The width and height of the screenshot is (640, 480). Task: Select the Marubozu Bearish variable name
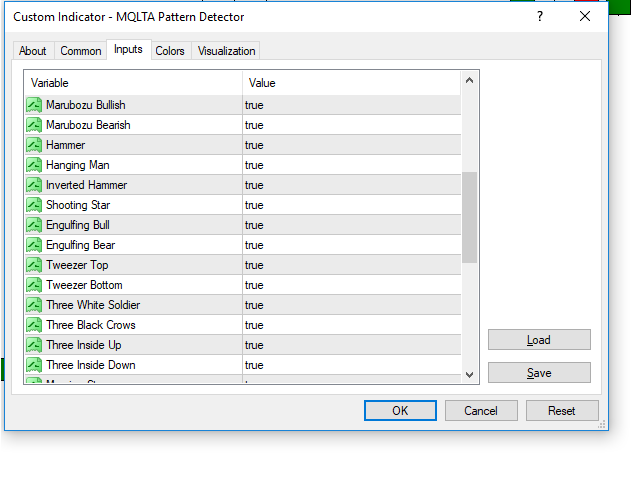[x=88, y=125]
